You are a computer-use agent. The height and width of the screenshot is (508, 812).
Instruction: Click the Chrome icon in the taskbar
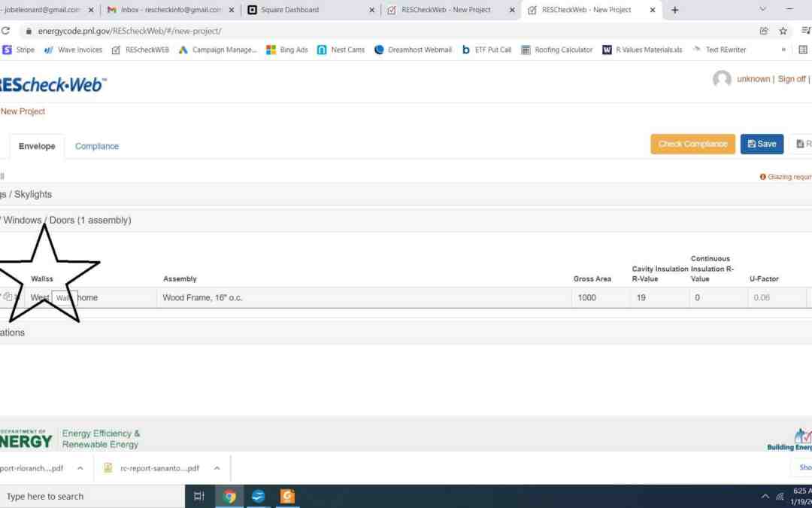click(x=230, y=496)
